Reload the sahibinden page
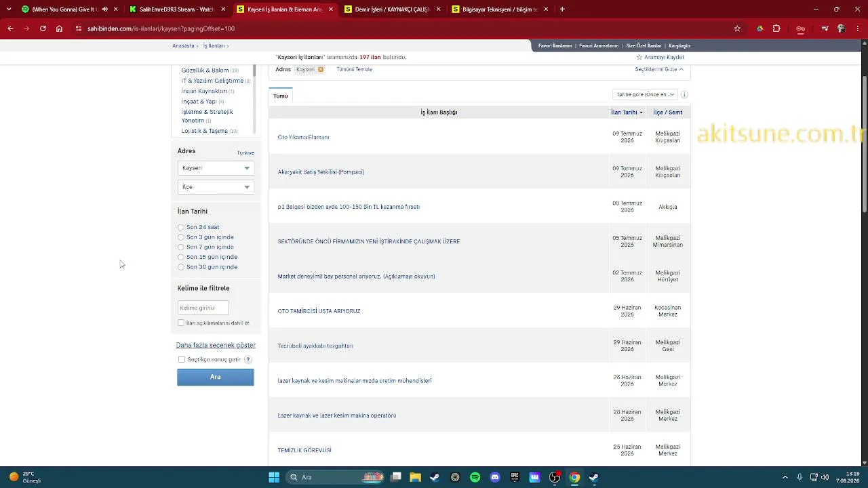The height and width of the screenshot is (488, 868). coord(43,28)
